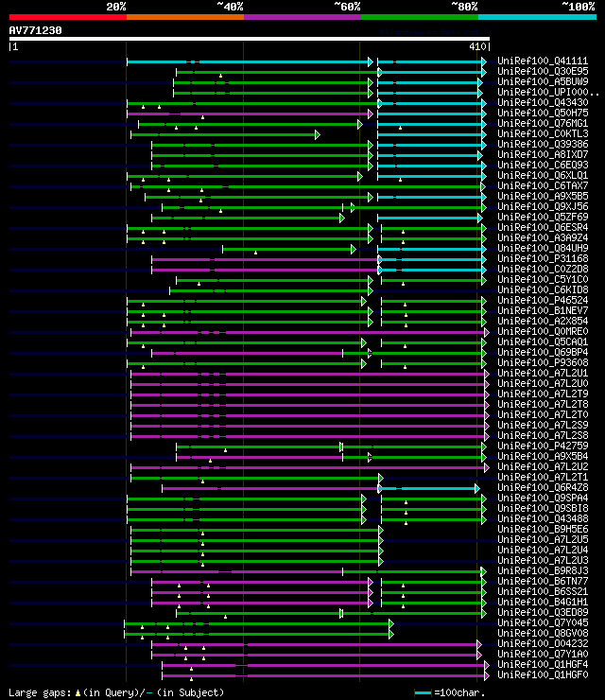
Task: Select the UniRef100_Q76MG1 label
Action: (543, 123)
